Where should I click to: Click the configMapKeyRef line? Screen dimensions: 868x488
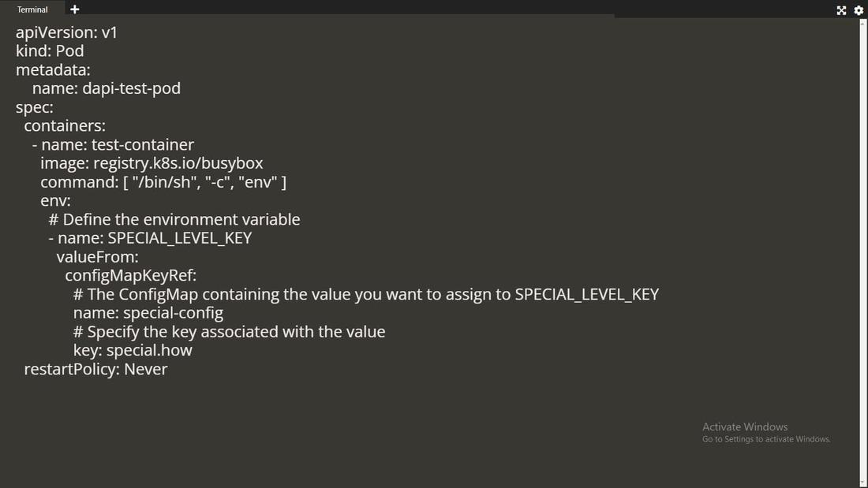130,275
